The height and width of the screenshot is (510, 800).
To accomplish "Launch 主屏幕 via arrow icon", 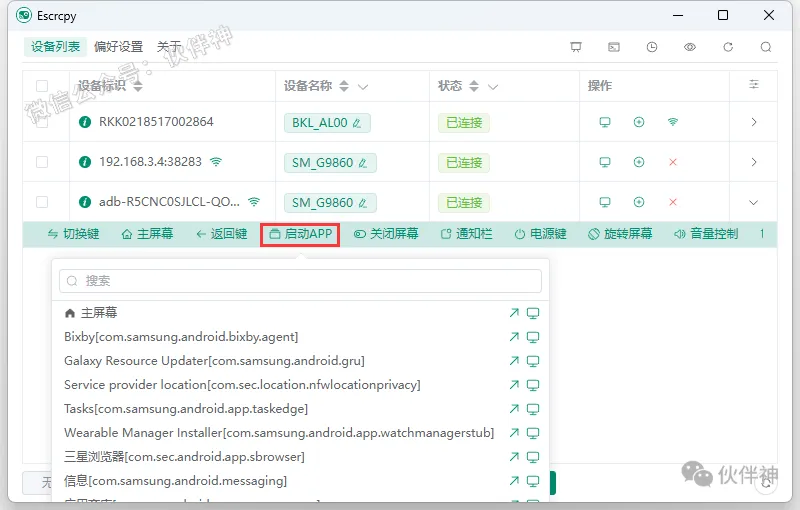I will point(514,313).
